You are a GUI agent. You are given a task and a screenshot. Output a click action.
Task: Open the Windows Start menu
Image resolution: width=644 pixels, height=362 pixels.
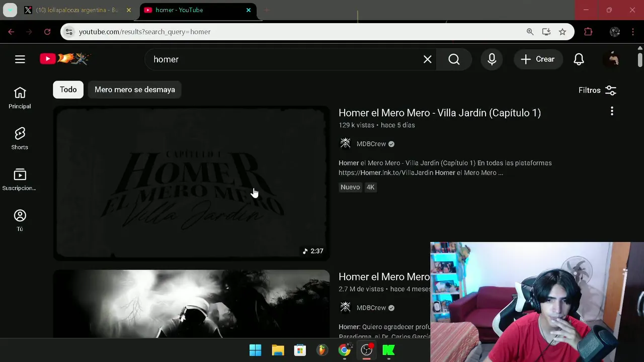256,350
